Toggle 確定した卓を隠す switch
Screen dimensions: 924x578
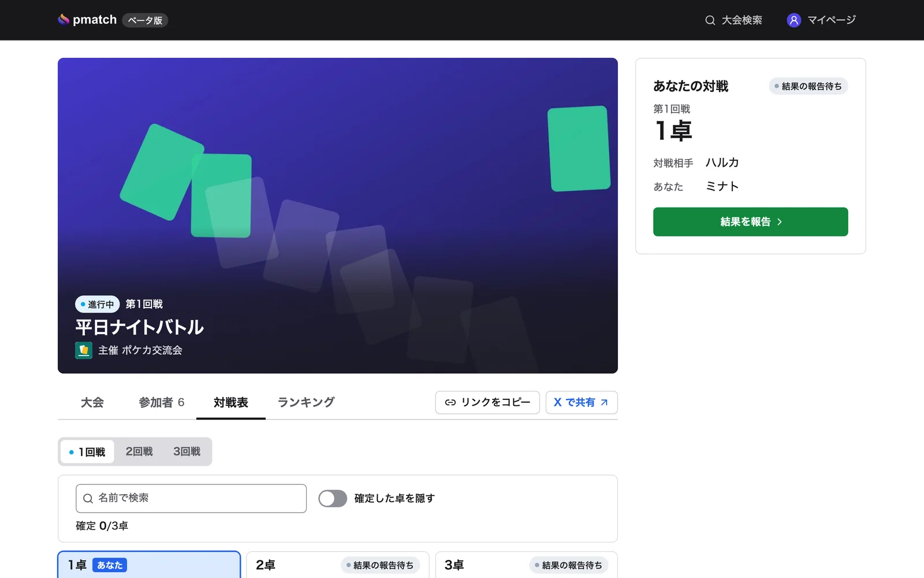pyautogui.click(x=333, y=498)
